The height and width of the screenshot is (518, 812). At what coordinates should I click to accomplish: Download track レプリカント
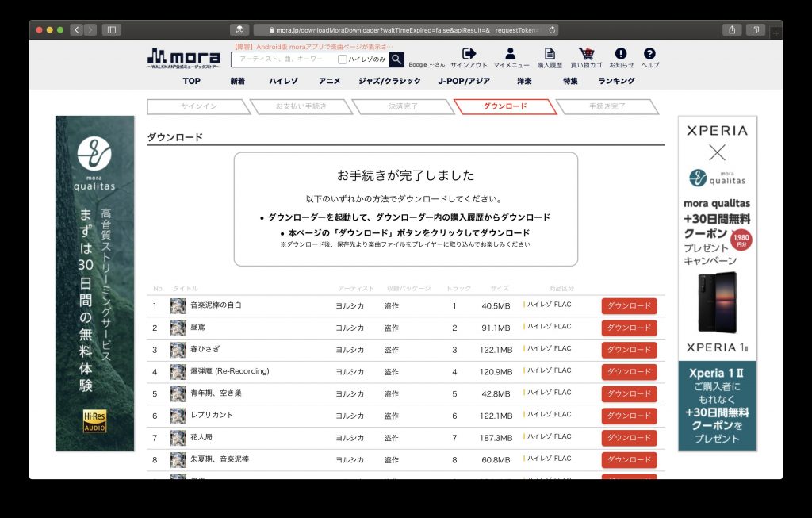coord(629,416)
